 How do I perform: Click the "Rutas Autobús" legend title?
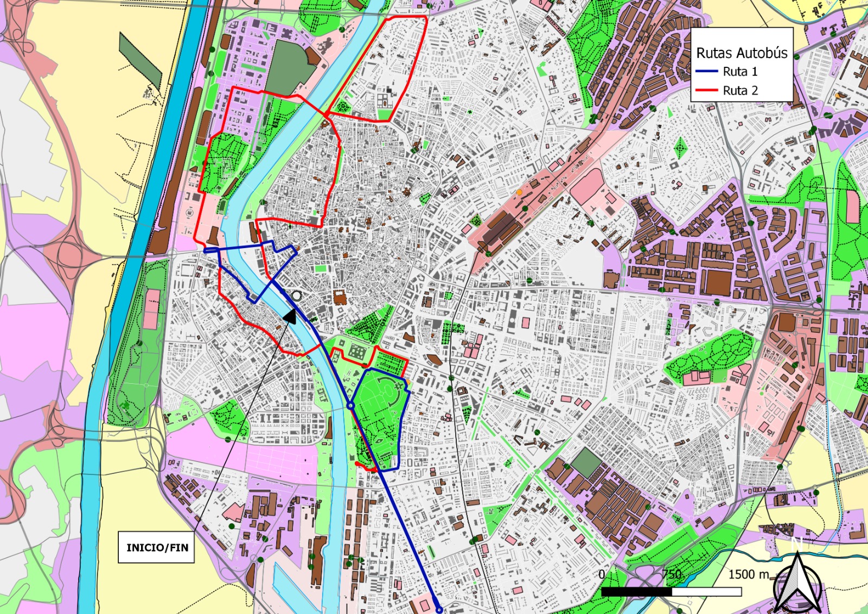point(742,53)
